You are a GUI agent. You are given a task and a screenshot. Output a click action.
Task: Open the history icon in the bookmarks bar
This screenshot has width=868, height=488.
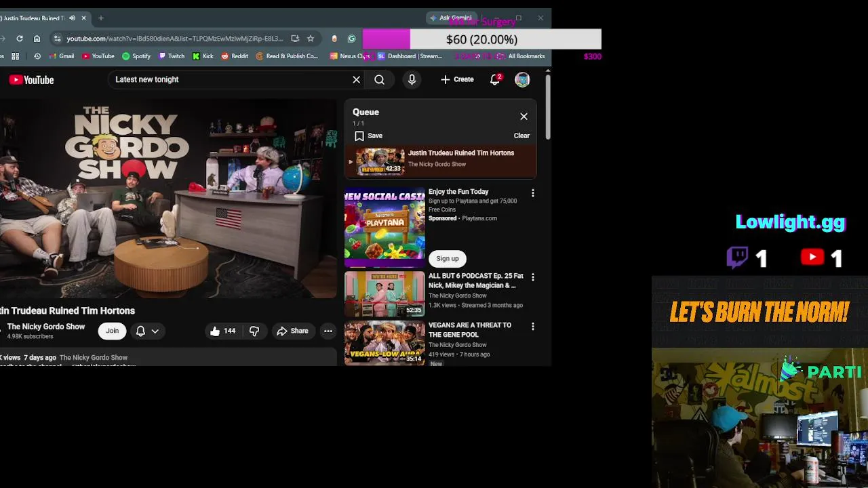tap(37, 56)
